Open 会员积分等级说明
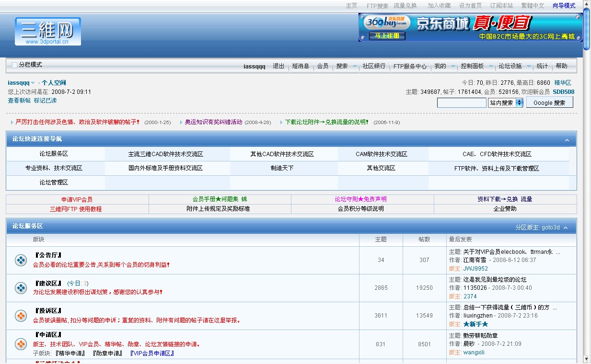Viewport: 591px width, 364px height. pos(360,209)
